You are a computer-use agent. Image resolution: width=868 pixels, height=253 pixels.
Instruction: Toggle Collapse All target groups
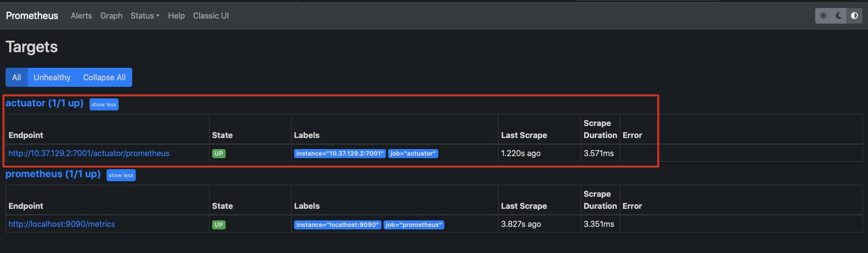(x=105, y=77)
